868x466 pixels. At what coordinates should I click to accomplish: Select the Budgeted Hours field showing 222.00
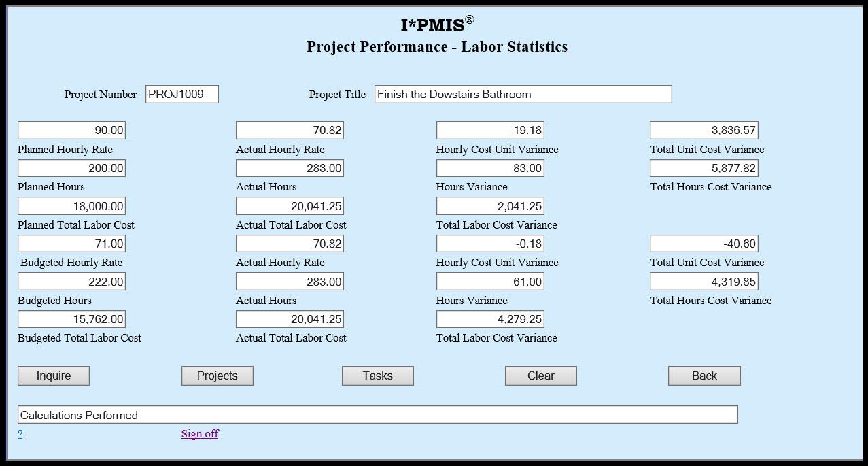coord(71,281)
